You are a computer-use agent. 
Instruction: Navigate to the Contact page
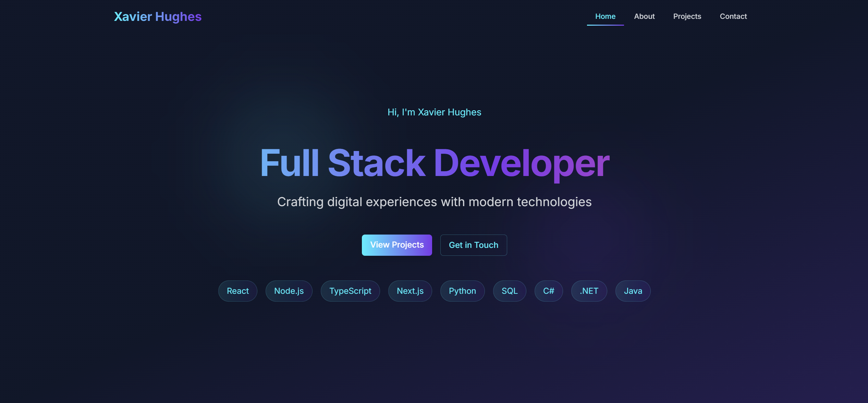(x=733, y=16)
